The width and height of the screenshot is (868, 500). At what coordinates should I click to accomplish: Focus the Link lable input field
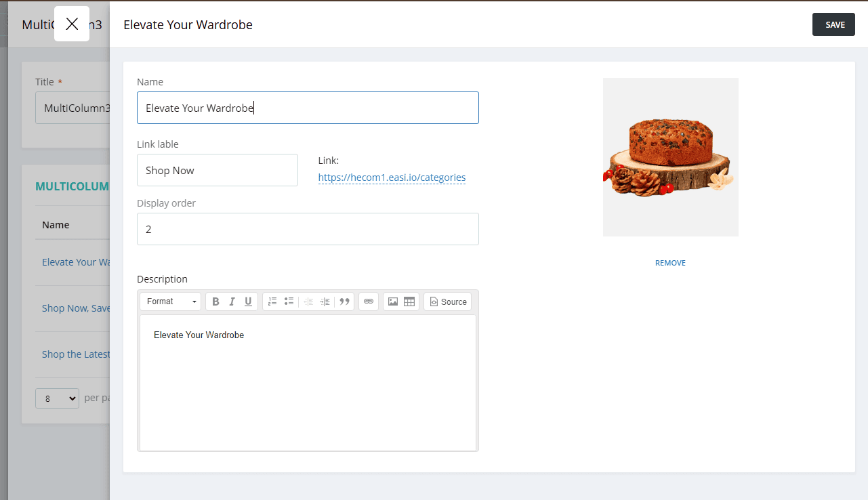coord(217,170)
